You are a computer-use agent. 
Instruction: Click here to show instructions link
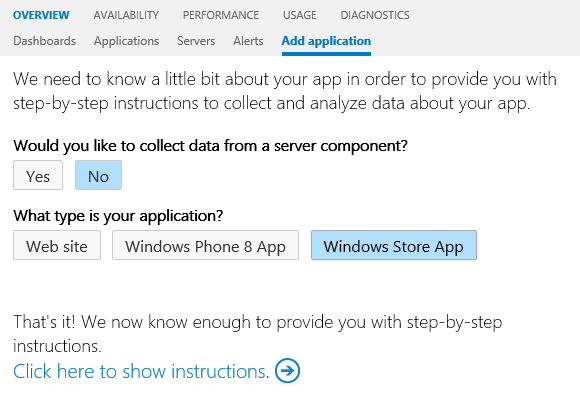[141, 371]
